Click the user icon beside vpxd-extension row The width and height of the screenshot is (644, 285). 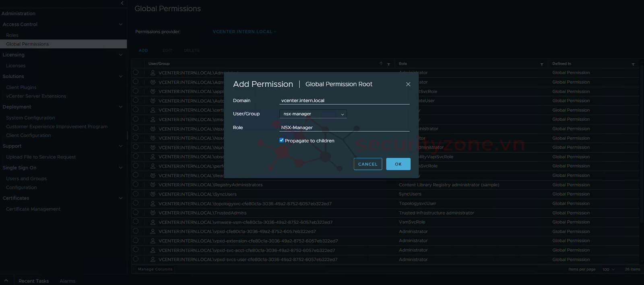click(153, 241)
